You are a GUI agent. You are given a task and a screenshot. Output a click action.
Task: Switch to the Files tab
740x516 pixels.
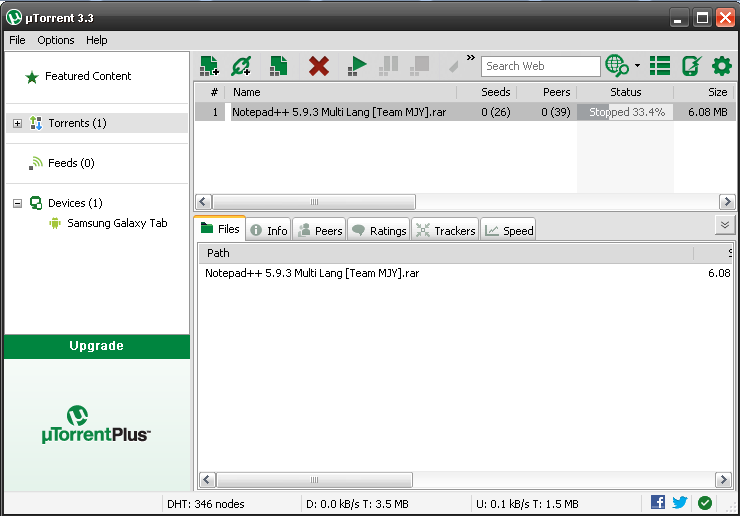pyautogui.click(x=220, y=229)
